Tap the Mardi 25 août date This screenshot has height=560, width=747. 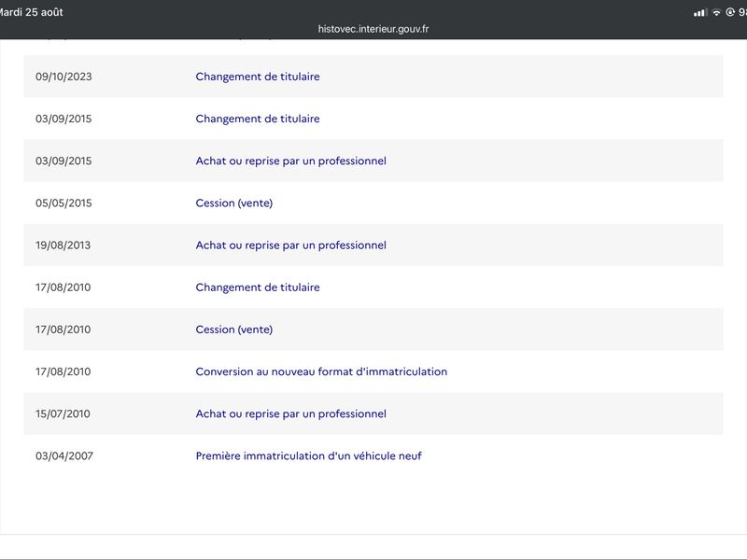[31, 12]
